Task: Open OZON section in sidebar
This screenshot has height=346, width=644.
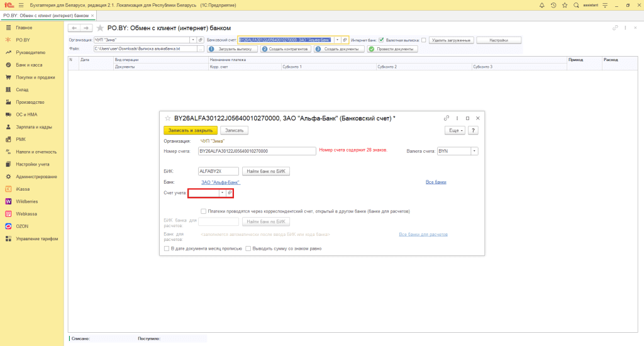Action: pos(23,226)
